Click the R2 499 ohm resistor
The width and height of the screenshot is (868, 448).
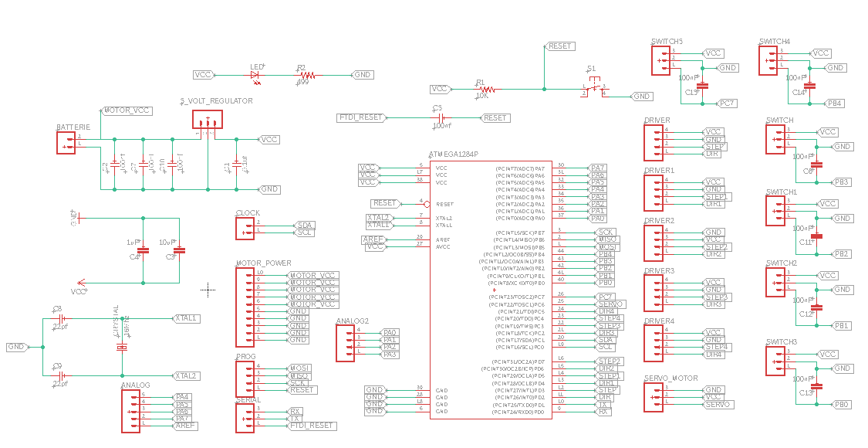click(307, 75)
